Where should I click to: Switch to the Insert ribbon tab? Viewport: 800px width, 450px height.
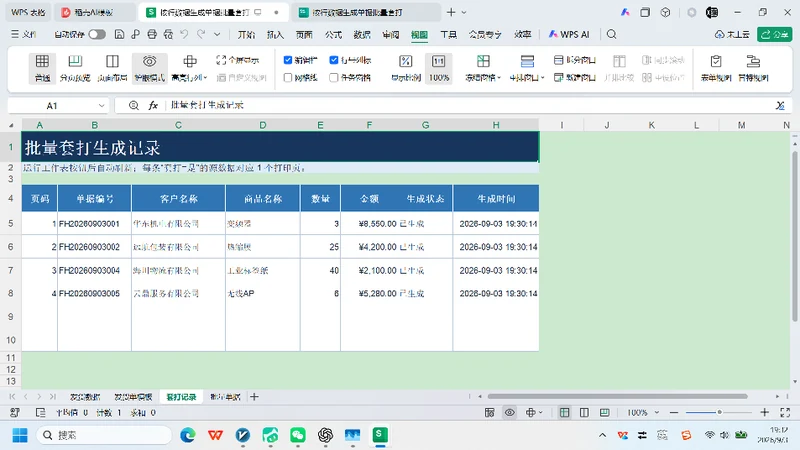pyautogui.click(x=275, y=34)
